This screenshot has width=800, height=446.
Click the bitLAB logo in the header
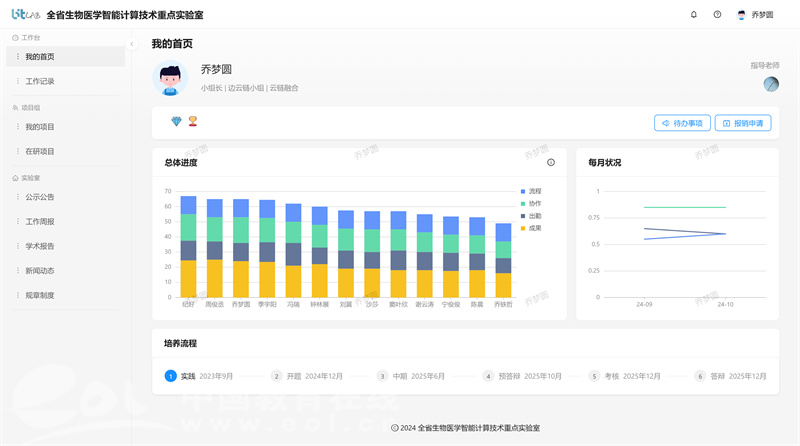(x=26, y=14)
